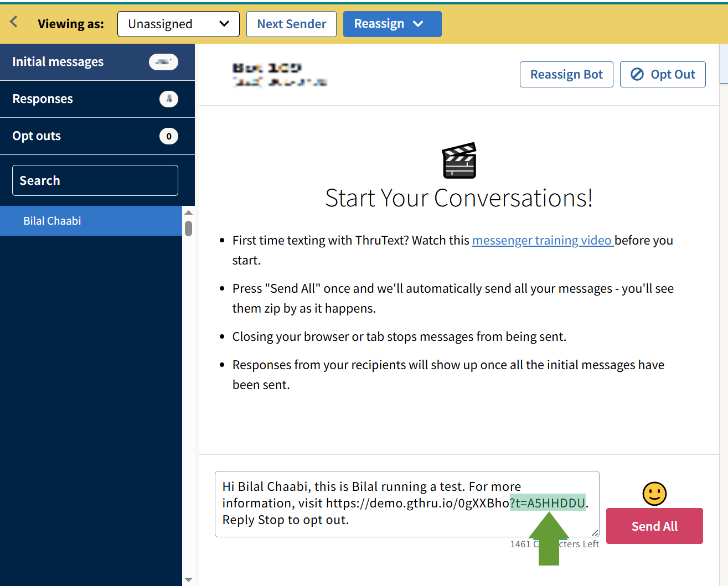Select the Opt outs tab

click(97, 136)
